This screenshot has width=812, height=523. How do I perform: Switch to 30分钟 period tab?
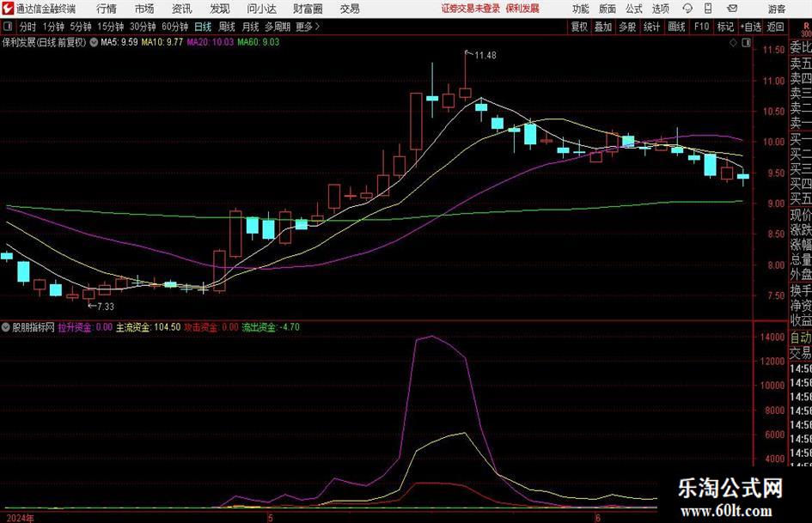[143, 27]
